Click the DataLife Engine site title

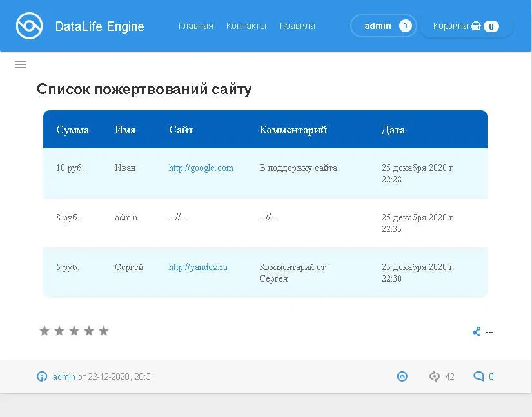tap(100, 26)
